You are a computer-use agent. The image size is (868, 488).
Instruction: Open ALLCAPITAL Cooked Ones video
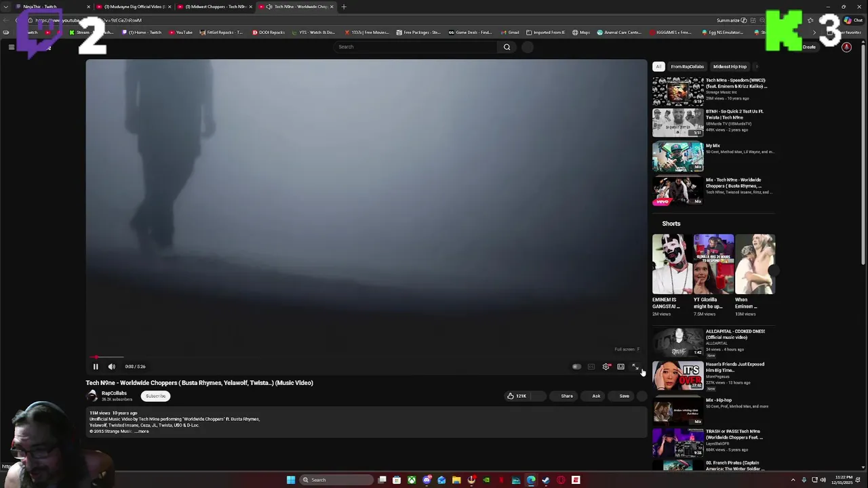point(678,342)
